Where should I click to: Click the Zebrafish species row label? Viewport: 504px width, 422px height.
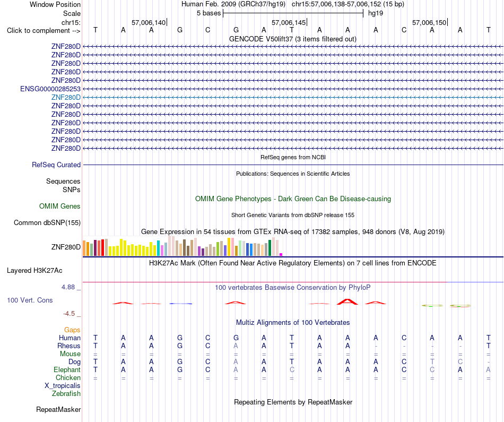66,393
